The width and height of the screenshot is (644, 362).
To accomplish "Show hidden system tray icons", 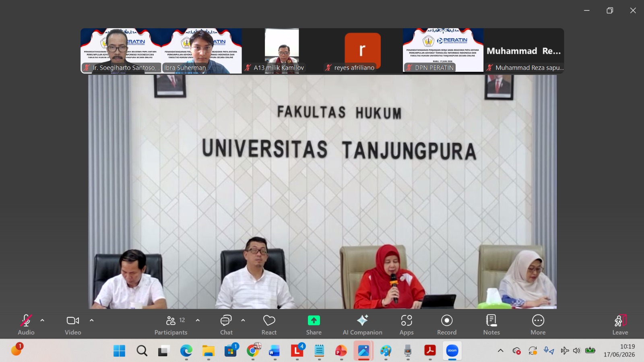I will (501, 351).
